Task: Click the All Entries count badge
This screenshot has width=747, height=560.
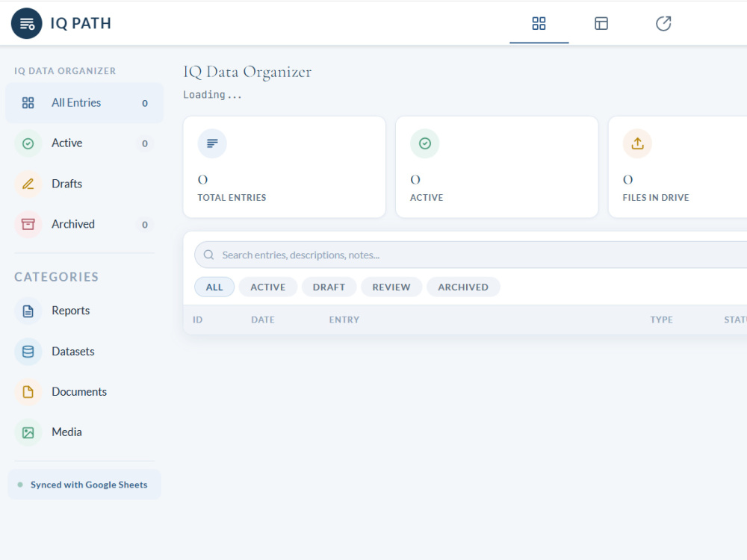Action: (145, 103)
